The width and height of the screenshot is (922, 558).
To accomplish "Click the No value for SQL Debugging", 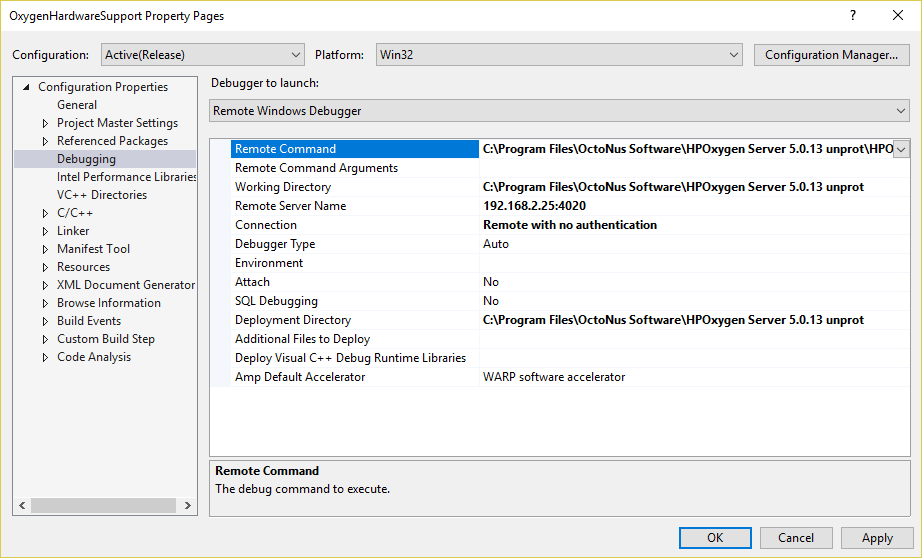I will (491, 301).
